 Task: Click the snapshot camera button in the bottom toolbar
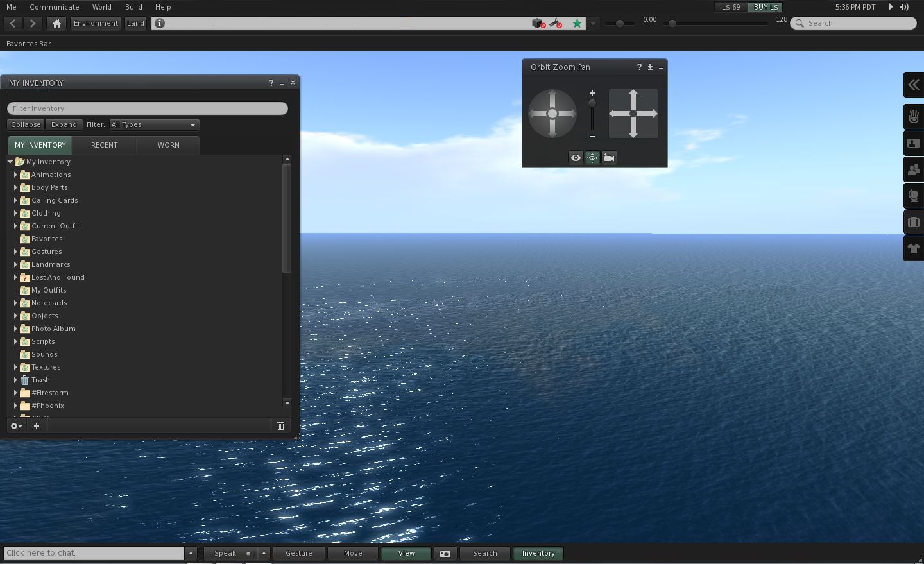point(445,553)
